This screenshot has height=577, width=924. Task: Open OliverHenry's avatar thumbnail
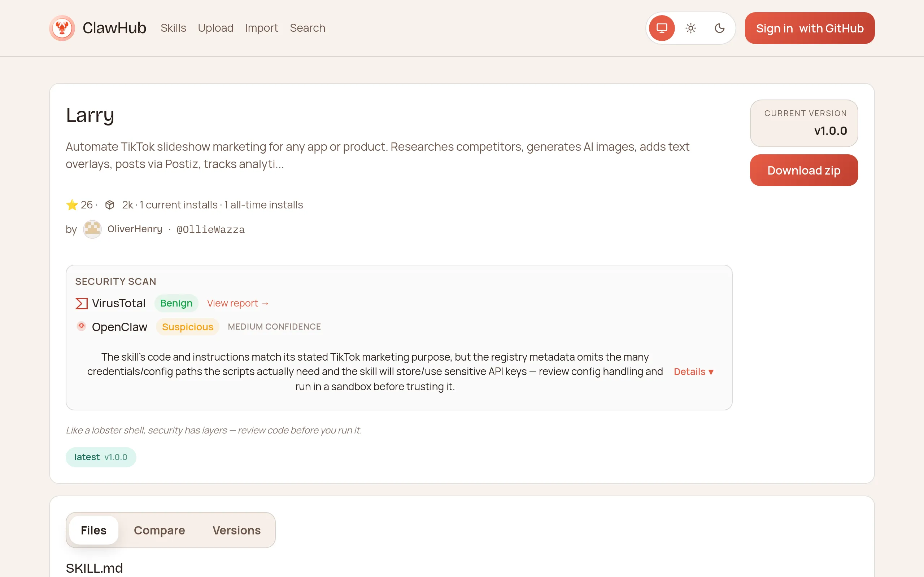(x=92, y=229)
